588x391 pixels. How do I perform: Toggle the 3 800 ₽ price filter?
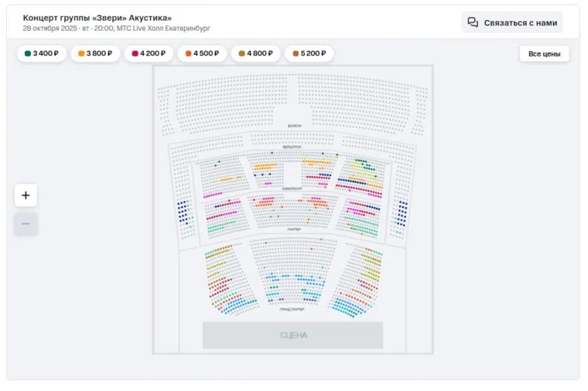click(x=95, y=53)
